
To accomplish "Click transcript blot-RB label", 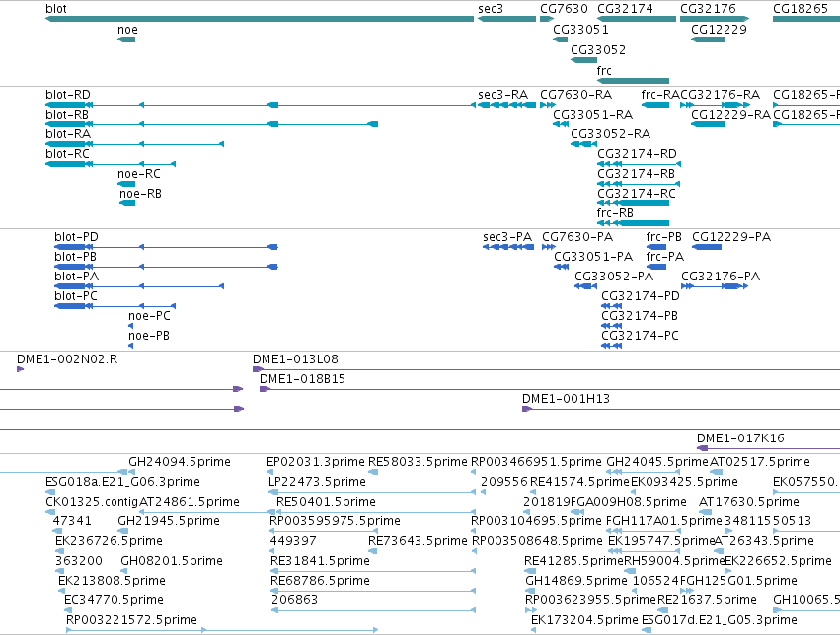I will [x=67, y=115].
